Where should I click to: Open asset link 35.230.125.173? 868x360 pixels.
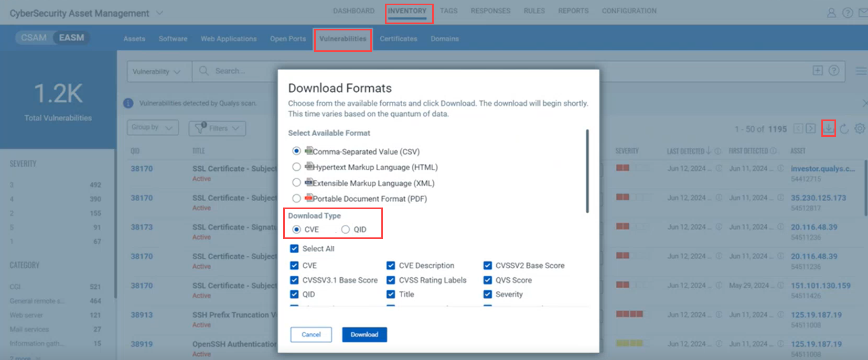pyautogui.click(x=818, y=198)
